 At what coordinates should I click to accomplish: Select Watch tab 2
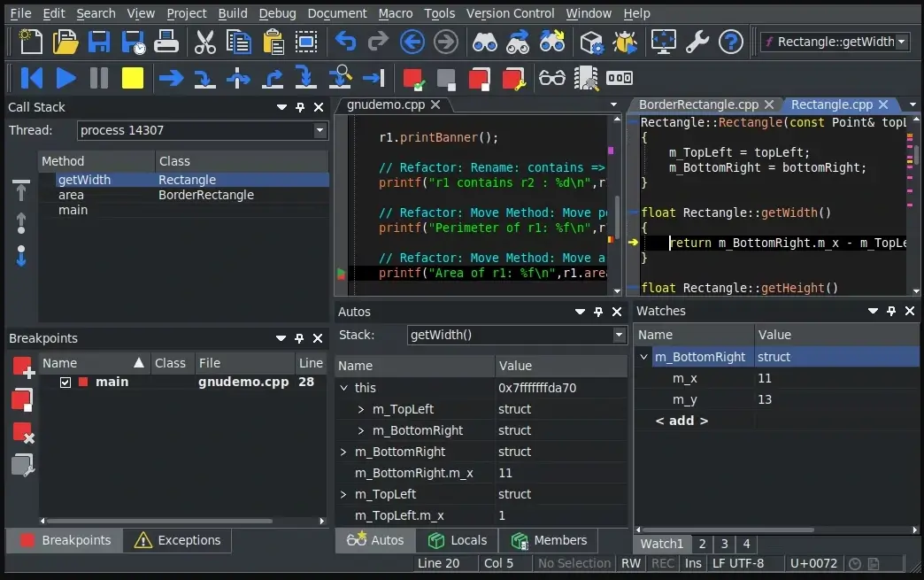(x=702, y=544)
